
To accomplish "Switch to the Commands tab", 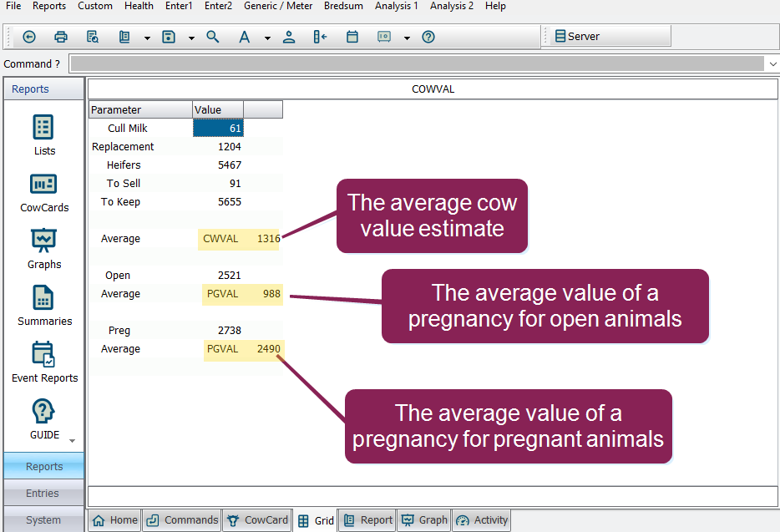I will click(x=182, y=520).
